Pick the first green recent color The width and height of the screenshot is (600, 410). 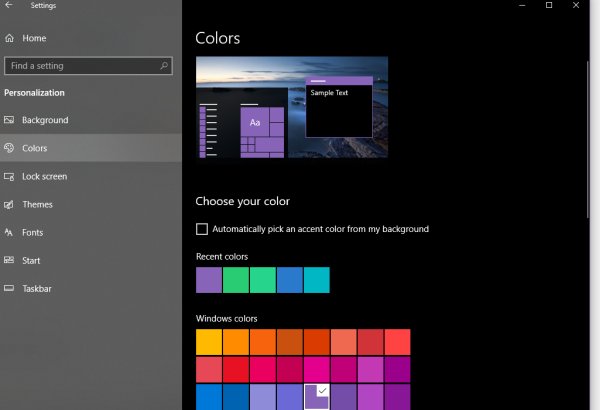(x=236, y=280)
